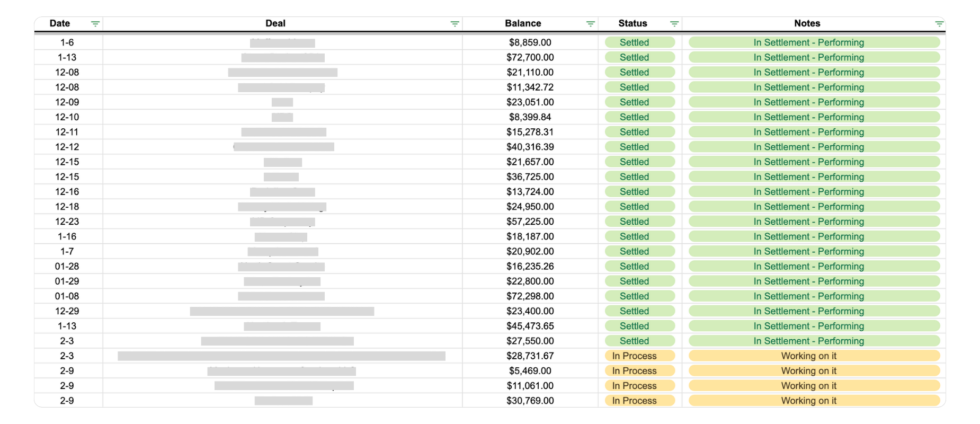Click the Settled status on the 01-28 row
980x424 pixels.
point(639,266)
